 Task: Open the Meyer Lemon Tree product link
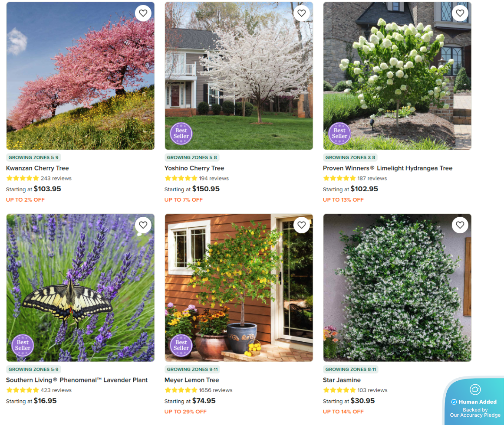tap(191, 380)
